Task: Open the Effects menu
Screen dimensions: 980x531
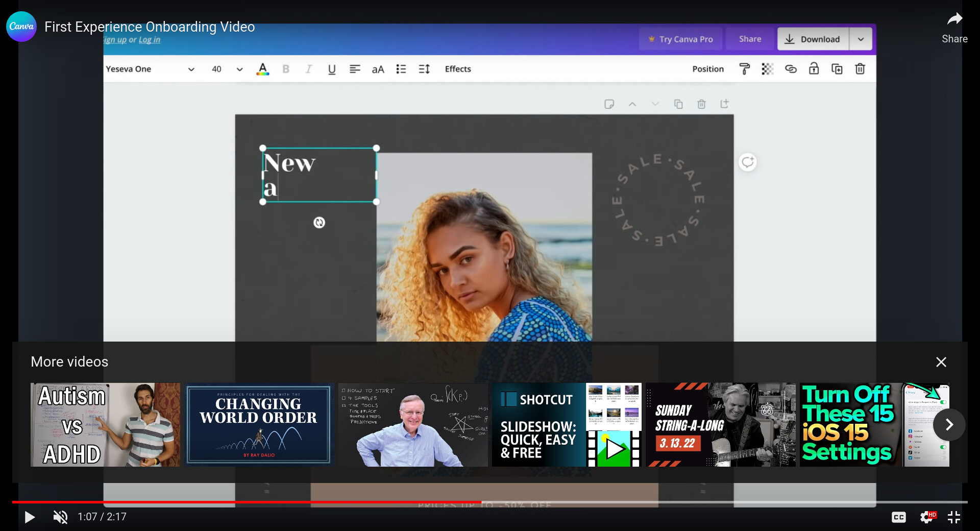Action: pyautogui.click(x=457, y=69)
